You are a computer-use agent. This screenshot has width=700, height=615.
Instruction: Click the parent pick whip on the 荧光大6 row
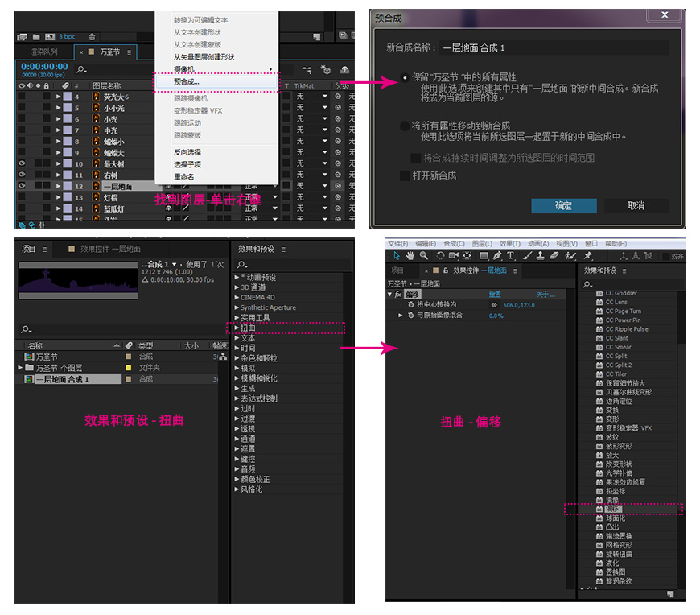pyautogui.click(x=338, y=97)
